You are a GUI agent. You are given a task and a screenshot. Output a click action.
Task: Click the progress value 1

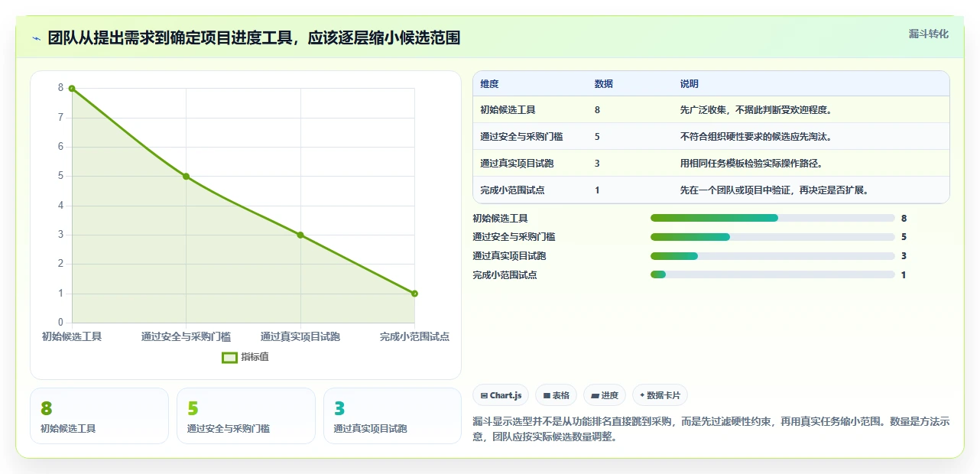[x=904, y=274]
